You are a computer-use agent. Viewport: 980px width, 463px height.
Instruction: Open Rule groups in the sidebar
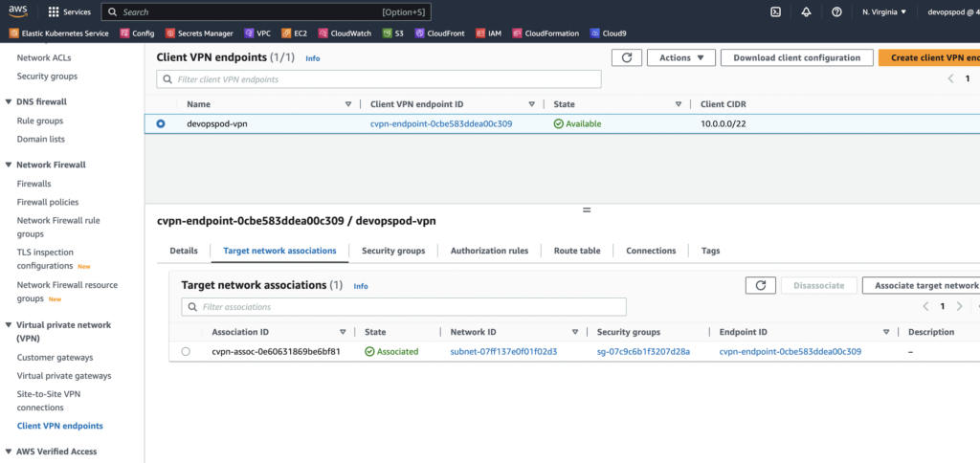(x=40, y=121)
